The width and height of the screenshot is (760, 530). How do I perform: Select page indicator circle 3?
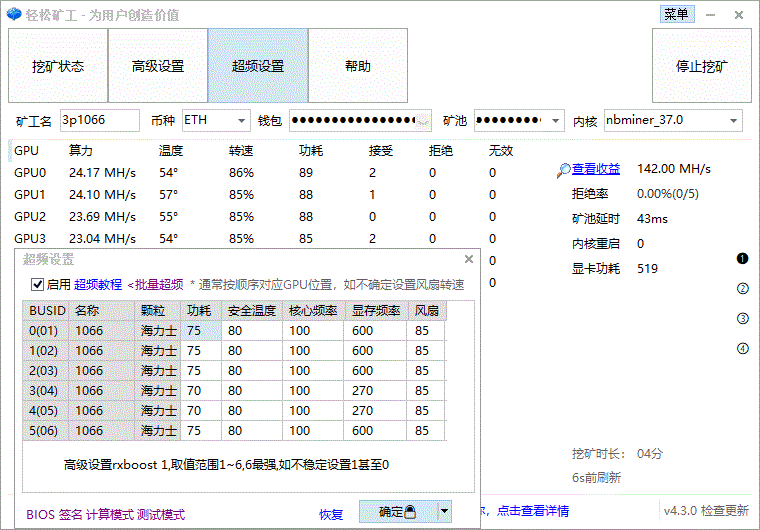tap(742, 319)
